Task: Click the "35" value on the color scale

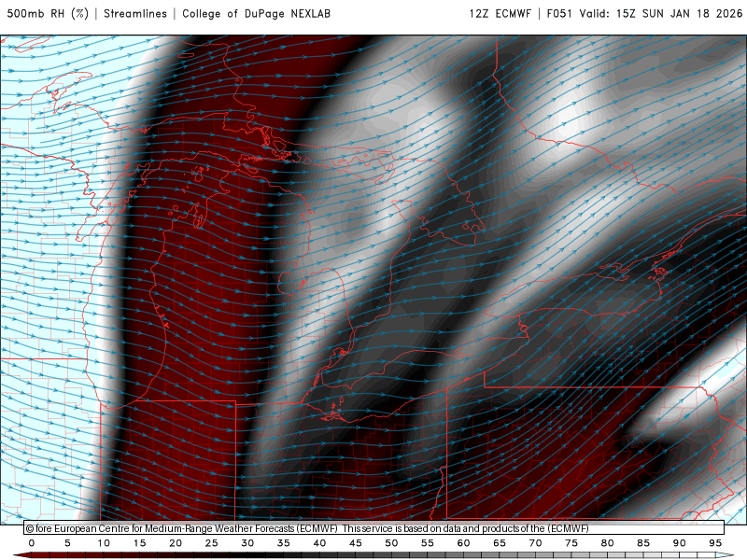Action: click(x=284, y=543)
